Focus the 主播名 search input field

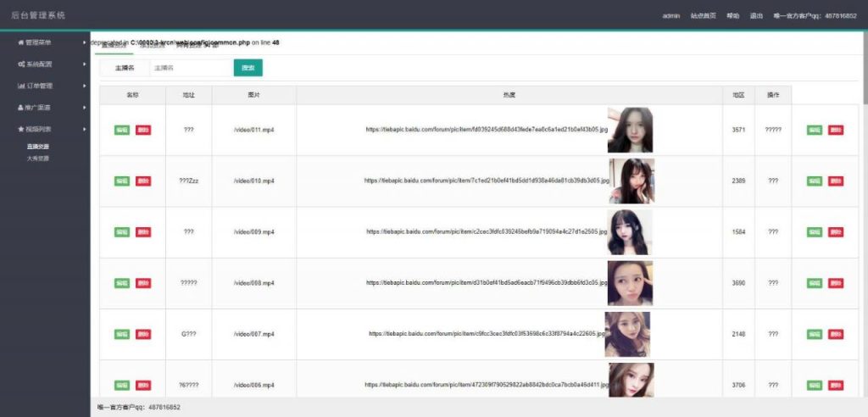pos(191,68)
